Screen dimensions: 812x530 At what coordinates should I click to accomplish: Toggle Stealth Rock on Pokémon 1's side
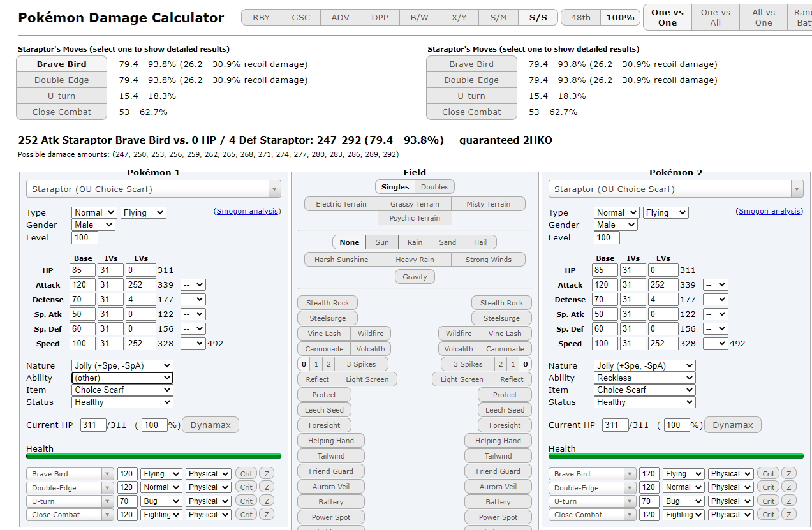click(327, 303)
